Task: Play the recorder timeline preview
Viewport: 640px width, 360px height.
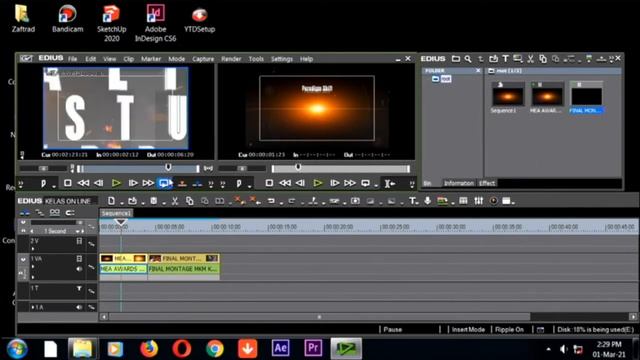Action: (318, 183)
